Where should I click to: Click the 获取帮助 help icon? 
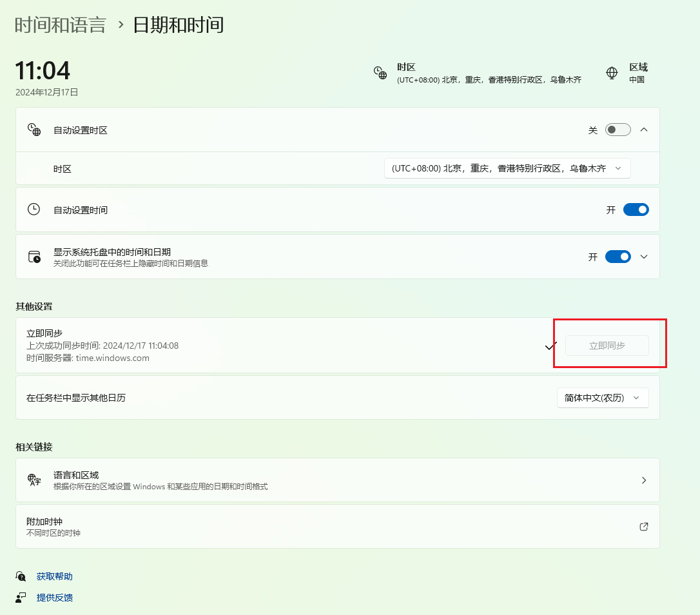click(21, 576)
